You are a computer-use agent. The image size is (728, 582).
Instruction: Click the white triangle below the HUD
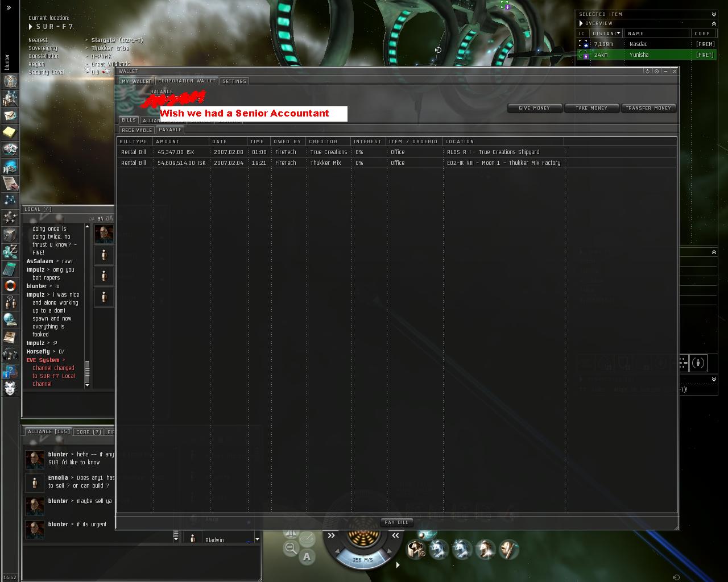398,565
